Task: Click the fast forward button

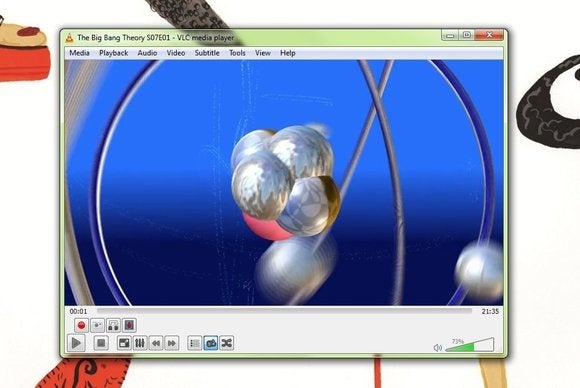Action: click(x=172, y=343)
